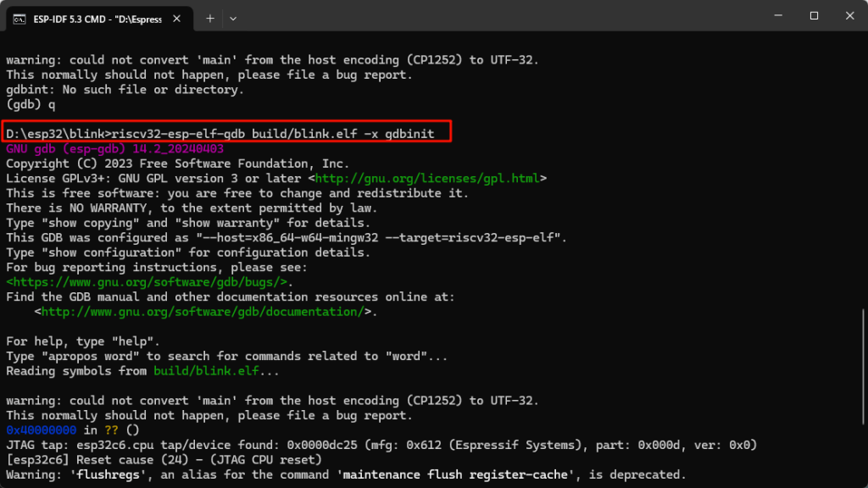This screenshot has width=868, height=488.
Task: Minimize the terminal window
Action: click(x=776, y=16)
